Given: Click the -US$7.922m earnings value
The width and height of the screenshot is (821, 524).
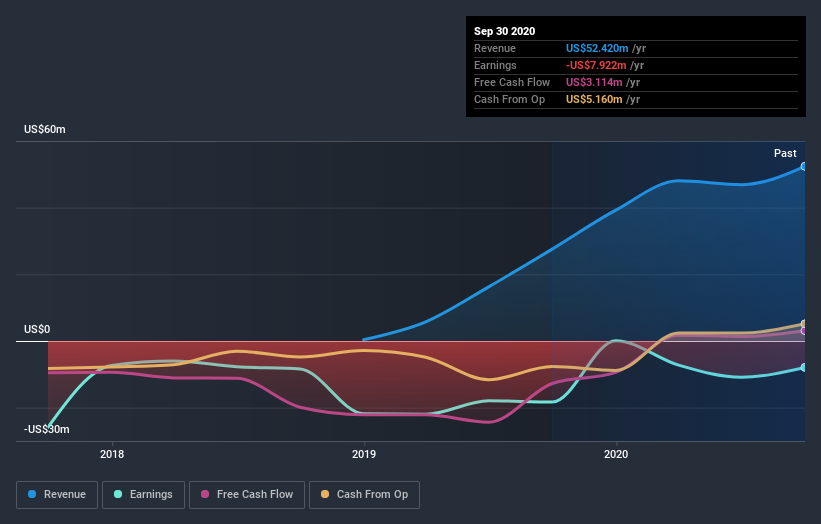Looking at the screenshot, I should point(596,65).
